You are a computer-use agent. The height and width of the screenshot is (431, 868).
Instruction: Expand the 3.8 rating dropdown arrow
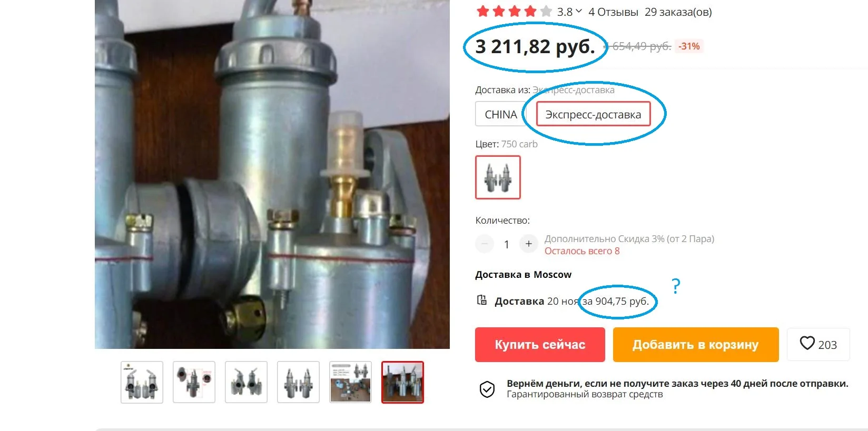click(579, 11)
